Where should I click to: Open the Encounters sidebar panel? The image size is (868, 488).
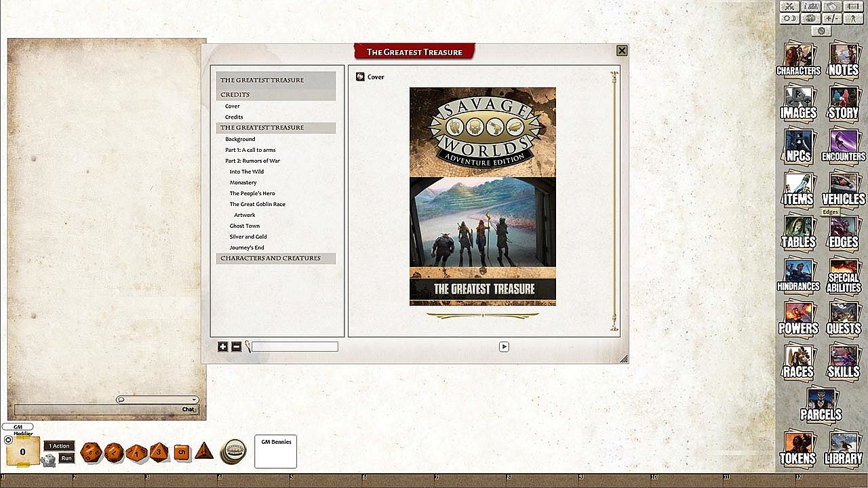click(844, 145)
